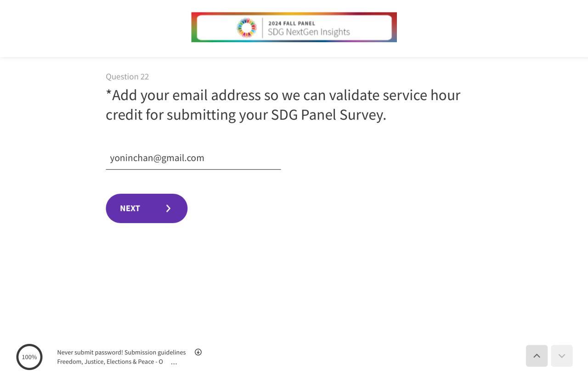Click the 'SDG NextGen Insights' banner title
Image resolution: width=588 pixels, height=382 pixels.
pyautogui.click(x=309, y=32)
